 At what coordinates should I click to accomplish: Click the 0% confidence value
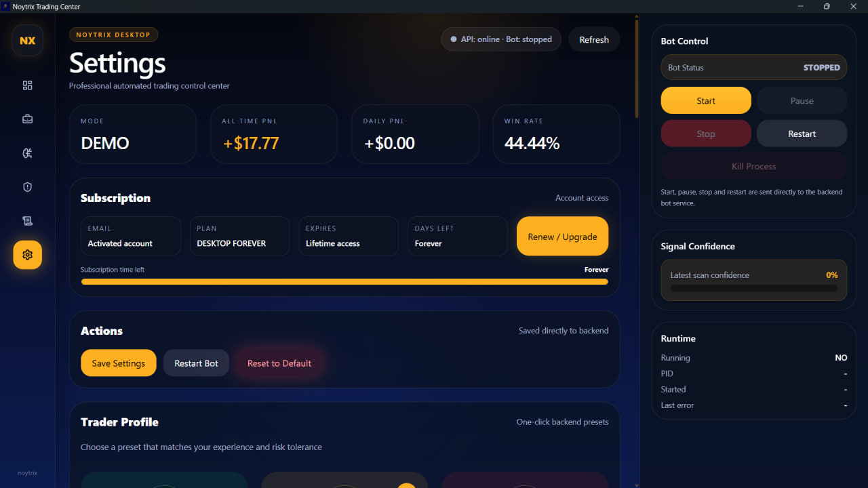pyautogui.click(x=831, y=275)
